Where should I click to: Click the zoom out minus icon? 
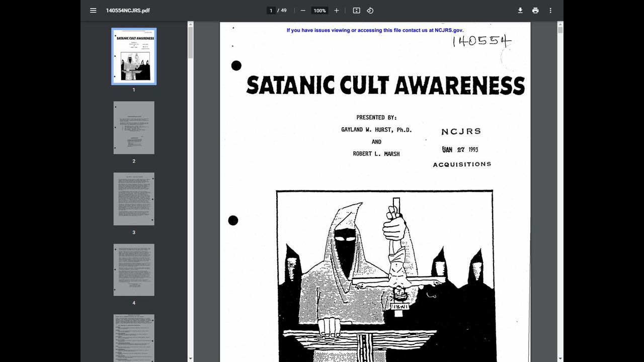303,11
